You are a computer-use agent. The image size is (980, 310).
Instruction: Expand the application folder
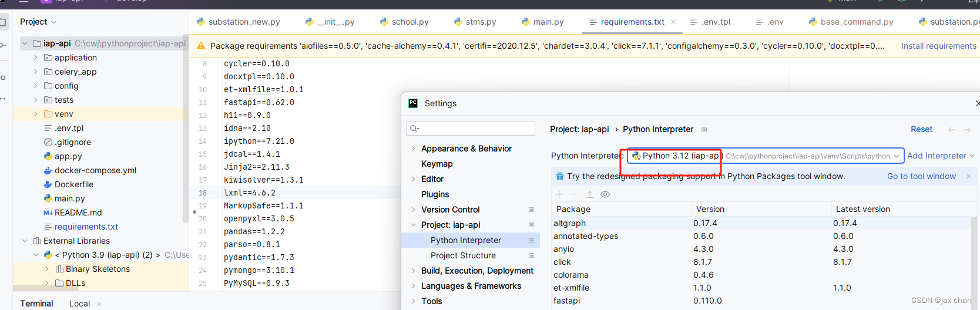[x=36, y=58]
